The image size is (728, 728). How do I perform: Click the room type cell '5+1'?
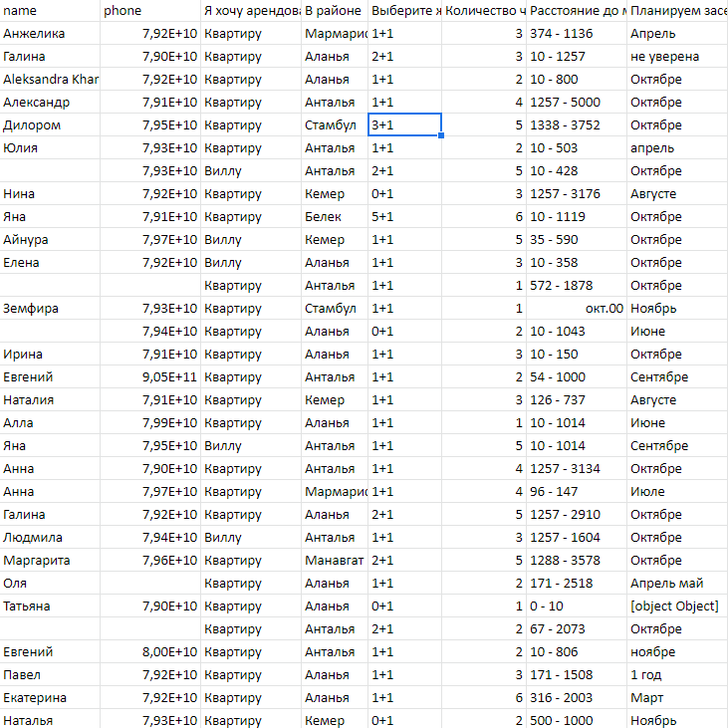[x=404, y=217]
